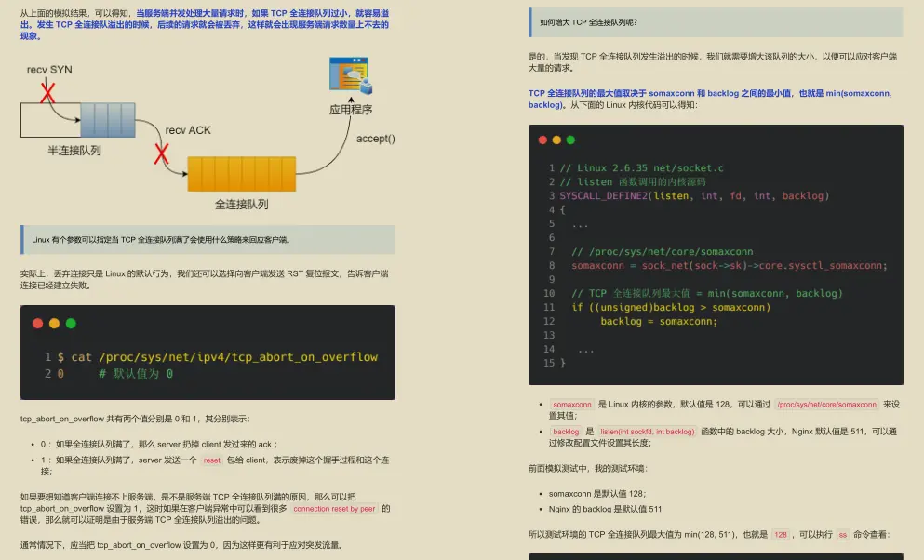Click the green dot on the tcp_abort_on_overflow code block
Viewport: 924px width, 560px height.
(71, 324)
